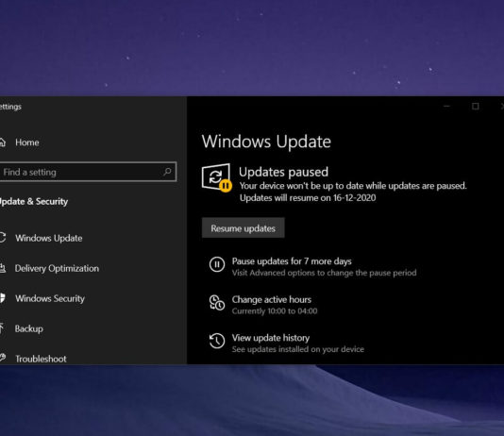Open the Troubleshoot section
504x436 pixels.
pos(41,359)
